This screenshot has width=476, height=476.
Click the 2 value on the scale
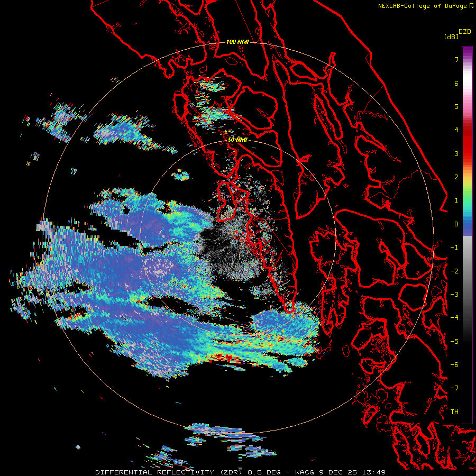pyautogui.click(x=456, y=177)
